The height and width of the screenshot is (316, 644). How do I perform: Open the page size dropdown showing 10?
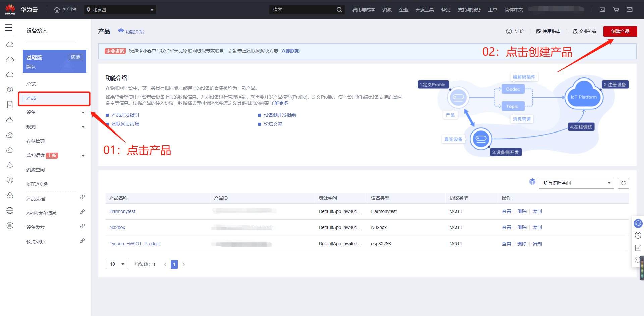tap(117, 264)
